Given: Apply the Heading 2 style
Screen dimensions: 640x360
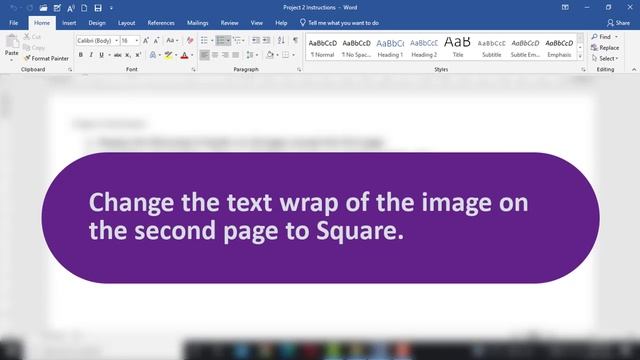Looking at the screenshot, I should coord(424,47).
